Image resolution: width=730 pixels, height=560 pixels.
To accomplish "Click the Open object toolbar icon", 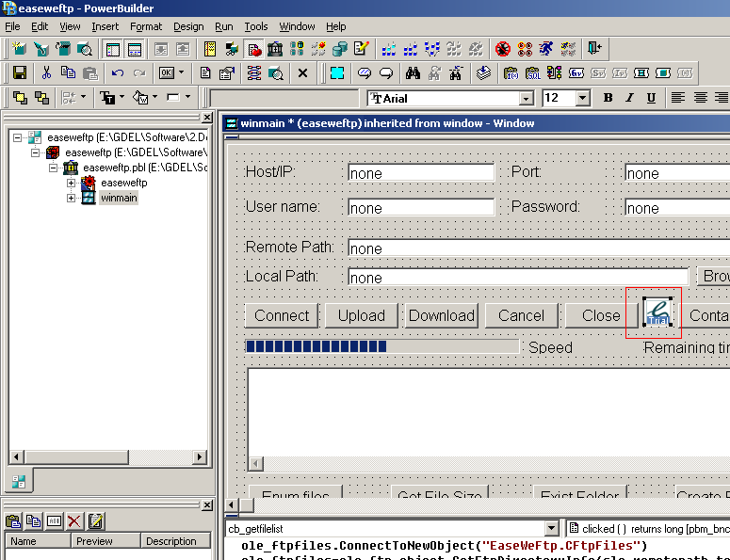I will tap(63, 49).
